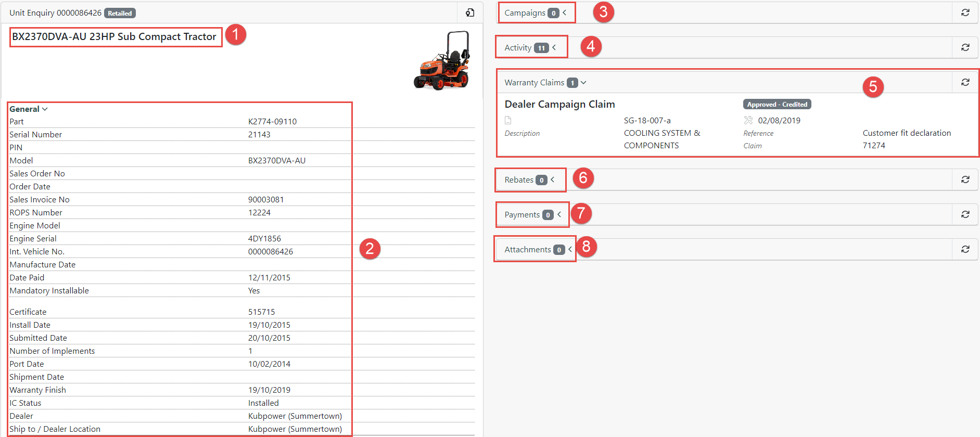The image size is (980, 437).
Task: Click the Retailed status badge
Action: (120, 13)
